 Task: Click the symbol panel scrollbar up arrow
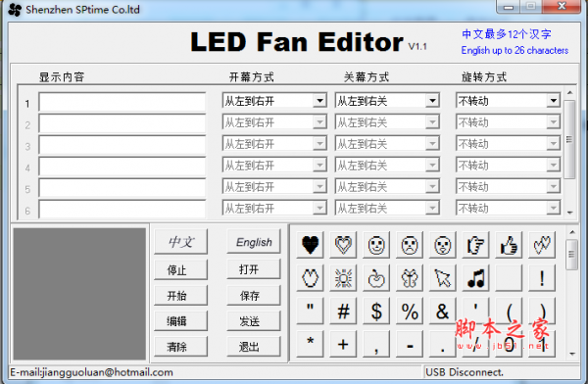click(572, 232)
